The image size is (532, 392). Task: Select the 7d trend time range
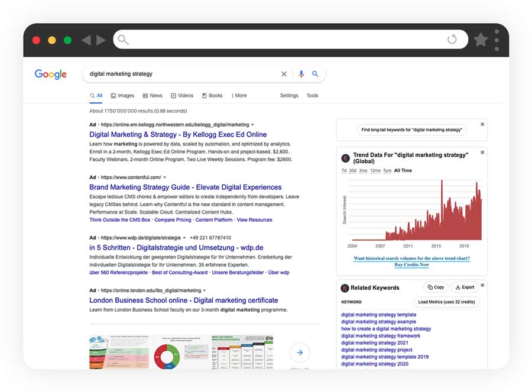tap(344, 171)
